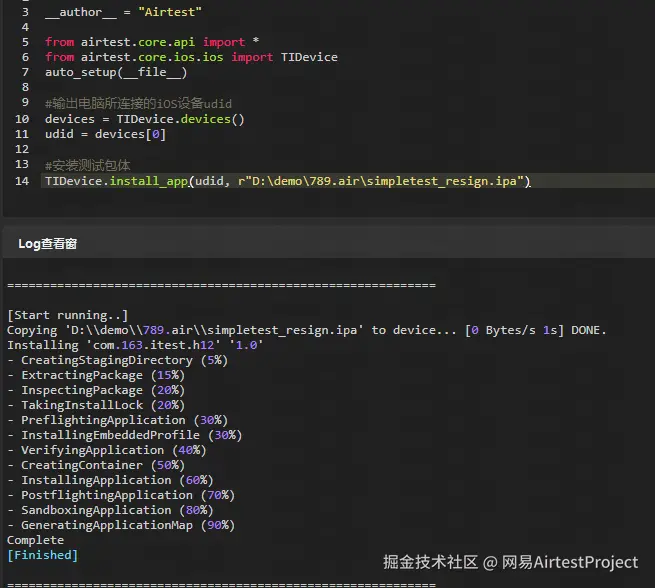Click the InstallingApplication (60%) log entry
This screenshot has width=655, height=588.
click(x=110, y=480)
